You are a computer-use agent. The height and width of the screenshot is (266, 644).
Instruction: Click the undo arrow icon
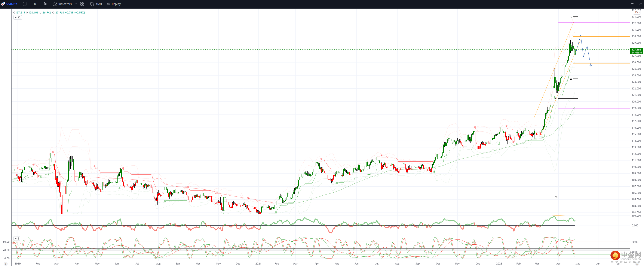tap(633, 4)
